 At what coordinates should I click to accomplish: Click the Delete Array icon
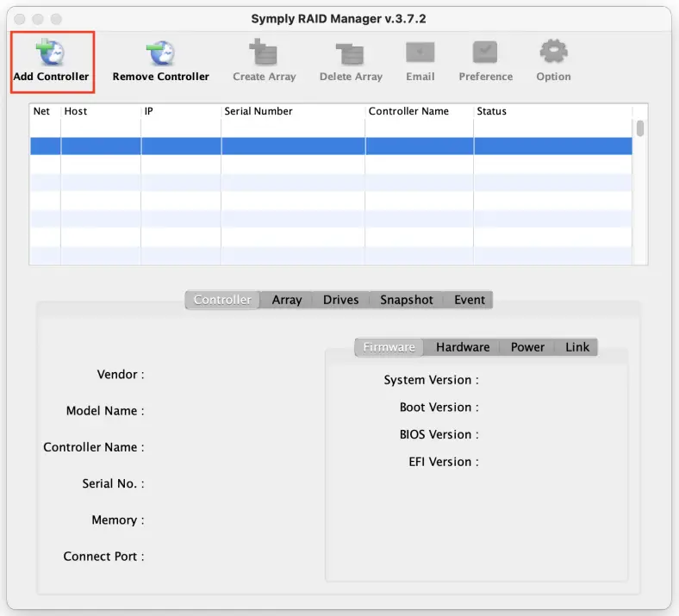point(351,53)
